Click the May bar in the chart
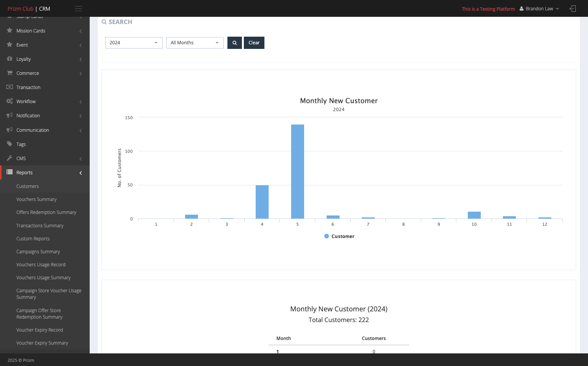The image size is (588, 366). point(298,172)
